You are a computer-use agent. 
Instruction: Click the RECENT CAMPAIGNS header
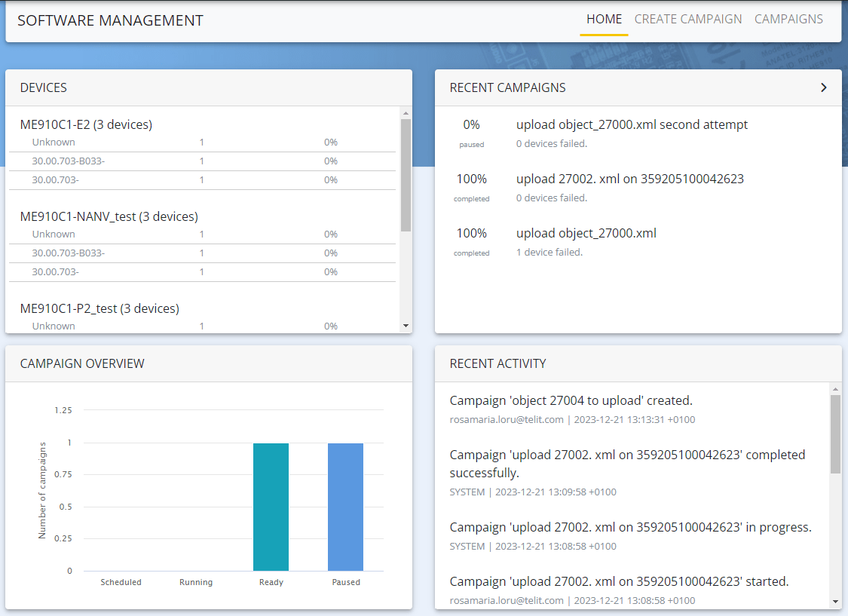(507, 87)
